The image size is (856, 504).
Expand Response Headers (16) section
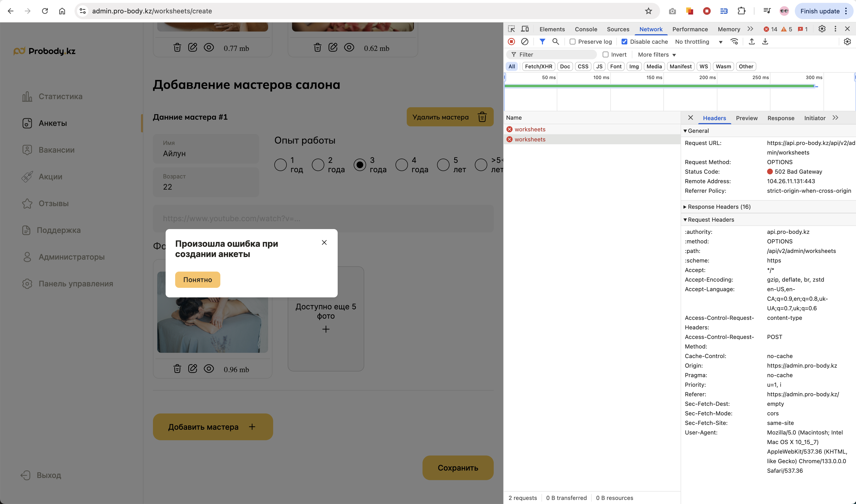click(x=719, y=206)
